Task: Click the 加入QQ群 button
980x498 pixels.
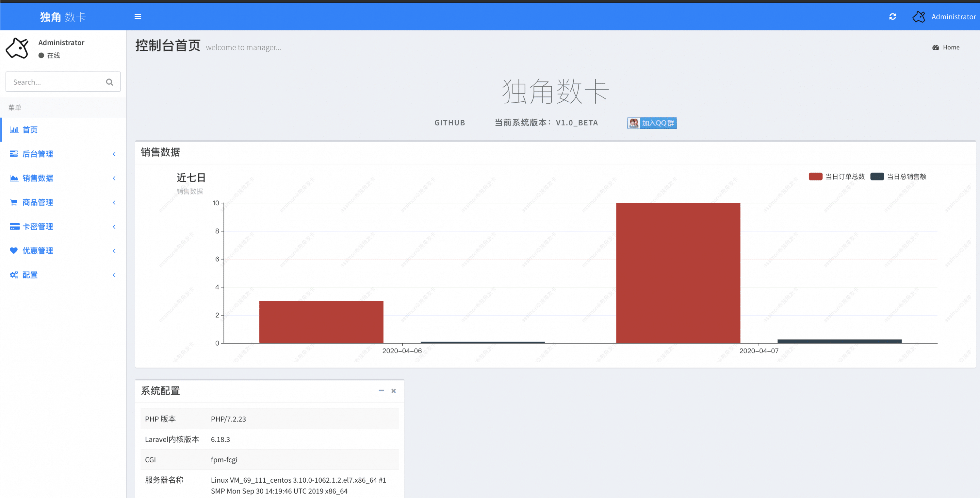Action: [x=651, y=123]
